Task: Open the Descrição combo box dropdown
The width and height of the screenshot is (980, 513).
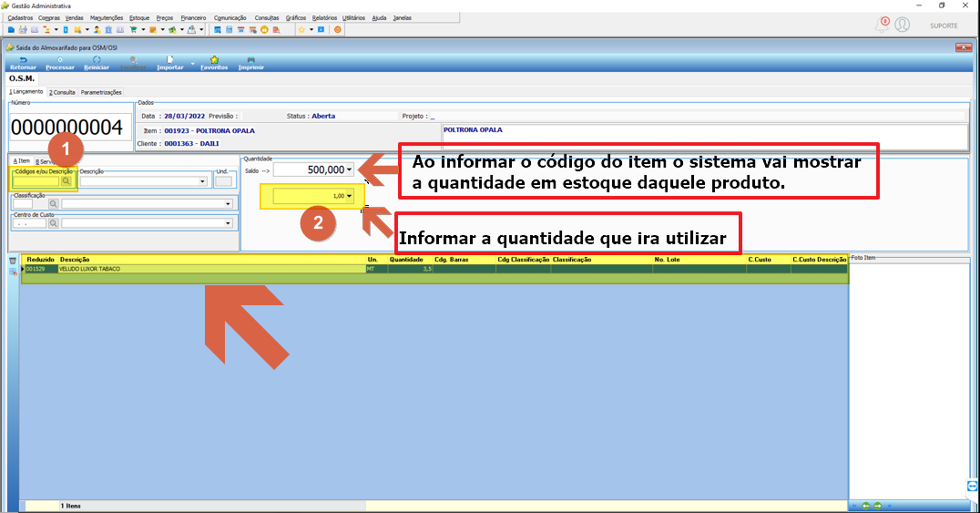Action: [x=202, y=181]
